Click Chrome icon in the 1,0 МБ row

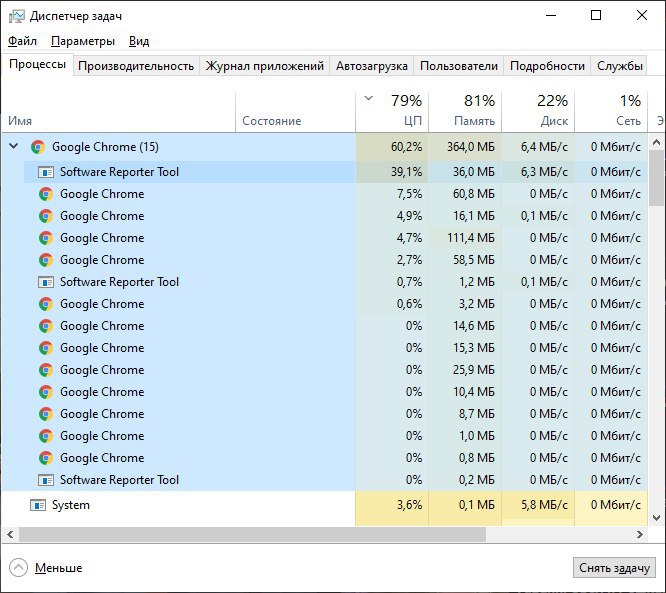click(x=46, y=436)
